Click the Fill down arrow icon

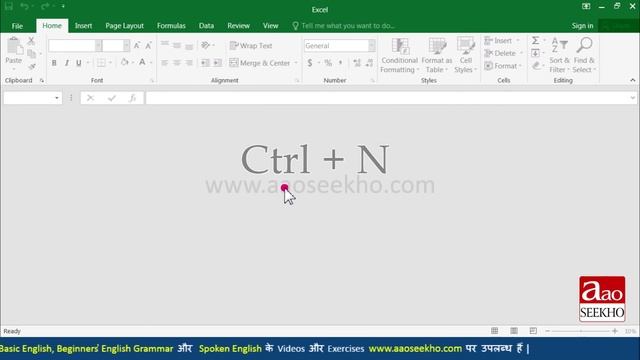536,53
